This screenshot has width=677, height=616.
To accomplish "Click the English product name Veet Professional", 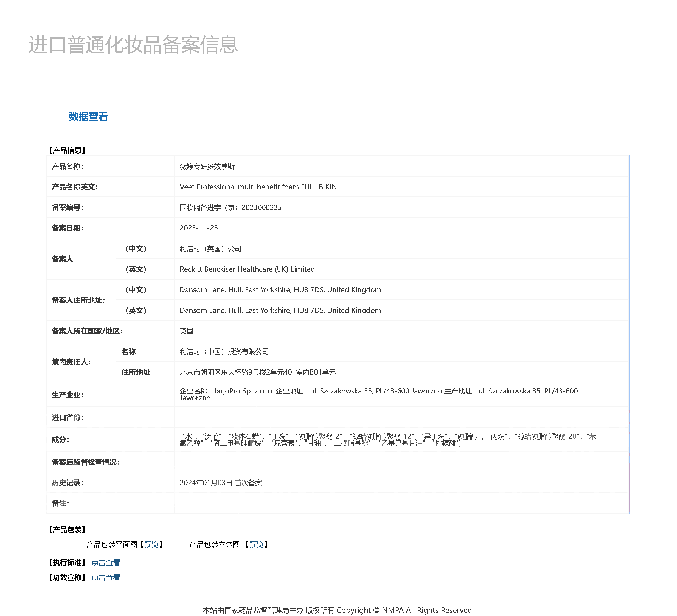I will click(x=259, y=187).
